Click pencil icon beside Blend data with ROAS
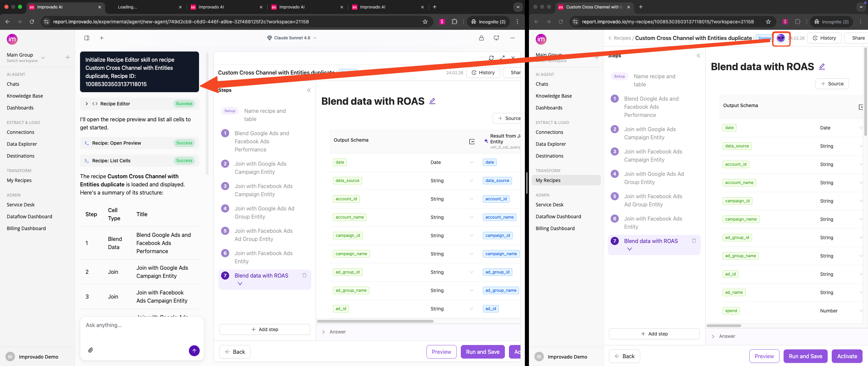This screenshot has width=868, height=366. pyautogui.click(x=432, y=101)
